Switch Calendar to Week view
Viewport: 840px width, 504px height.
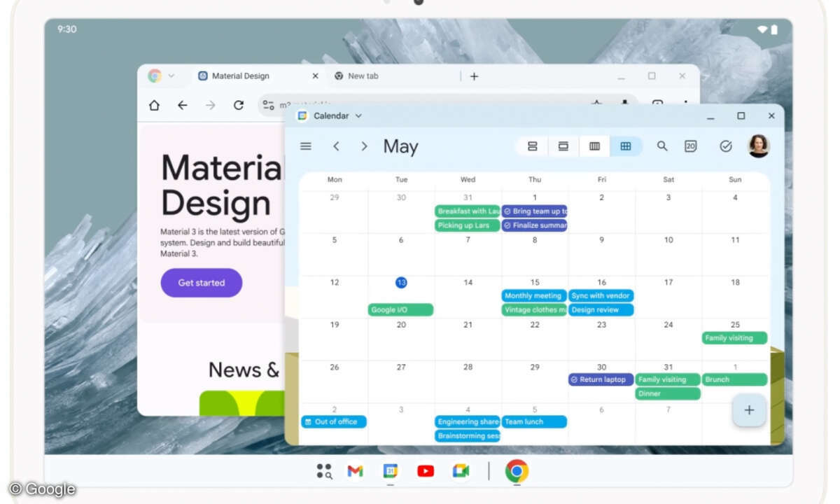tap(594, 146)
